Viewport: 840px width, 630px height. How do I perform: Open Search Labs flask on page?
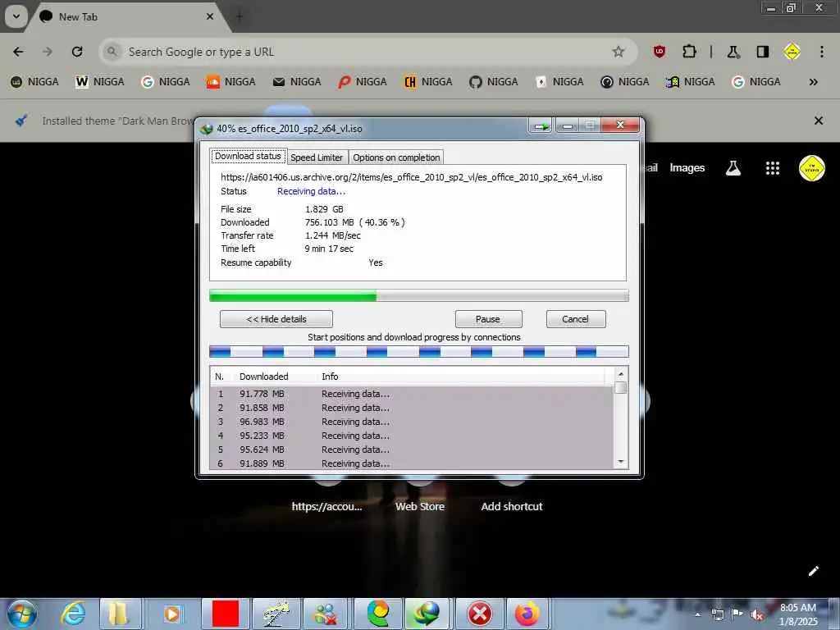click(x=733, y=168)
